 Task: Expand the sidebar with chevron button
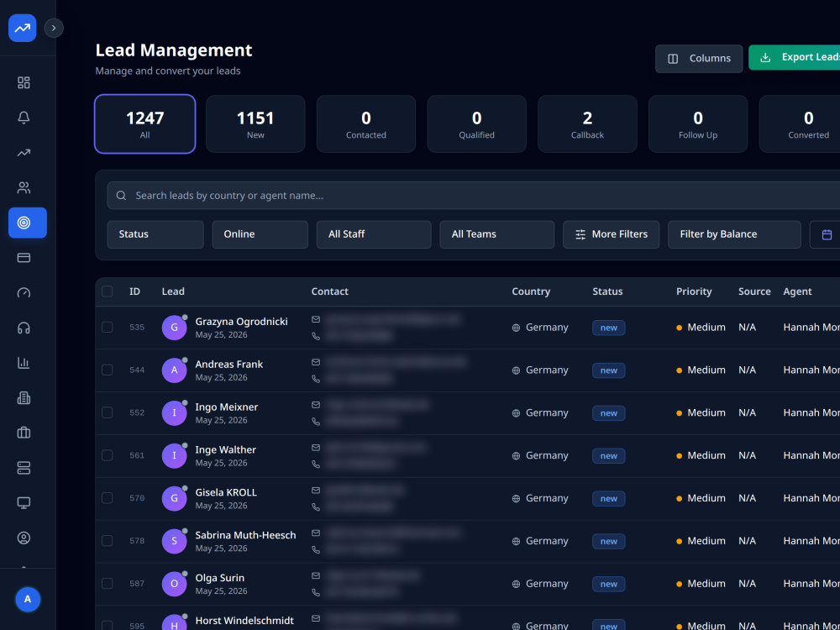tap(54, 28)
